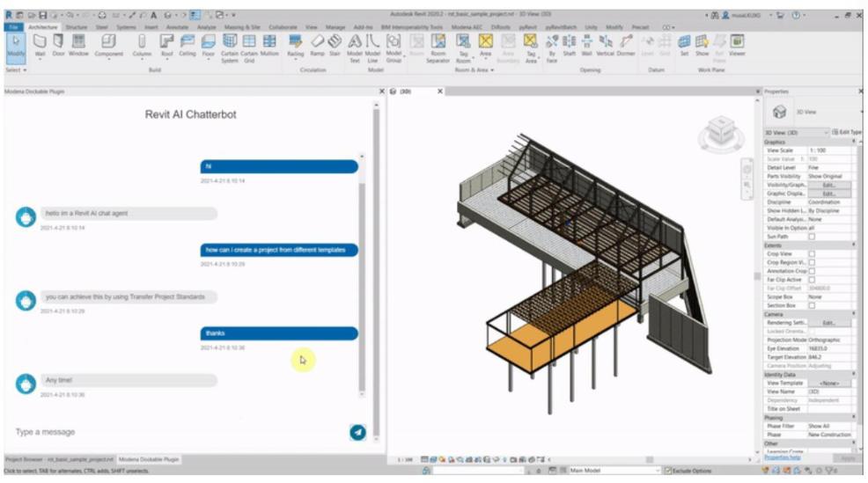This screenshot has width=868, height=483.
Task: Toggle the Crop View checkbox
Action: click(812, 254)
